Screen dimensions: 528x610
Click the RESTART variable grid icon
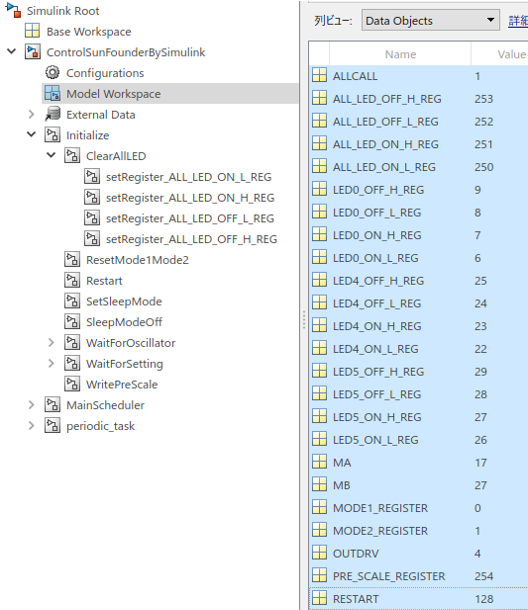click(319, 598)
